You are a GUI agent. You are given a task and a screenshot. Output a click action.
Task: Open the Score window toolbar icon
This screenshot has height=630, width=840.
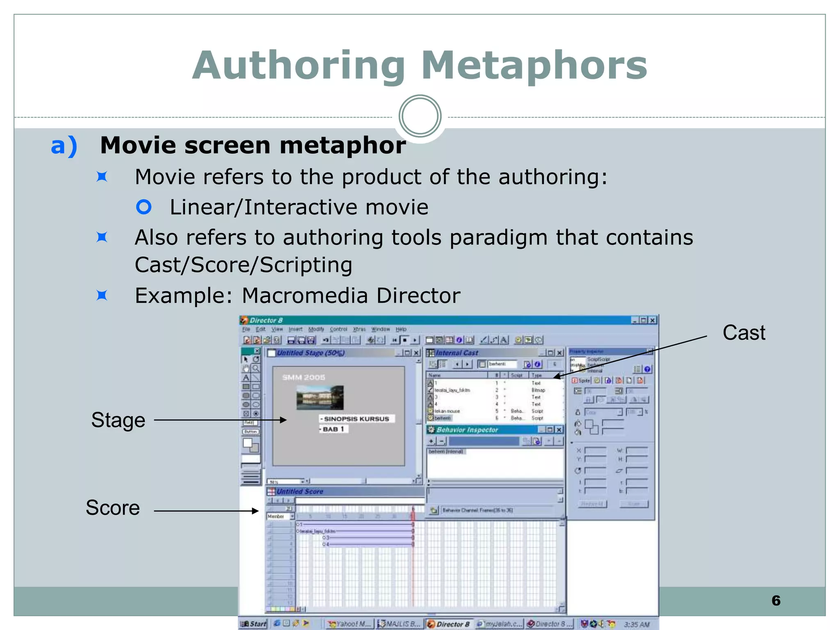coord(449,340)
